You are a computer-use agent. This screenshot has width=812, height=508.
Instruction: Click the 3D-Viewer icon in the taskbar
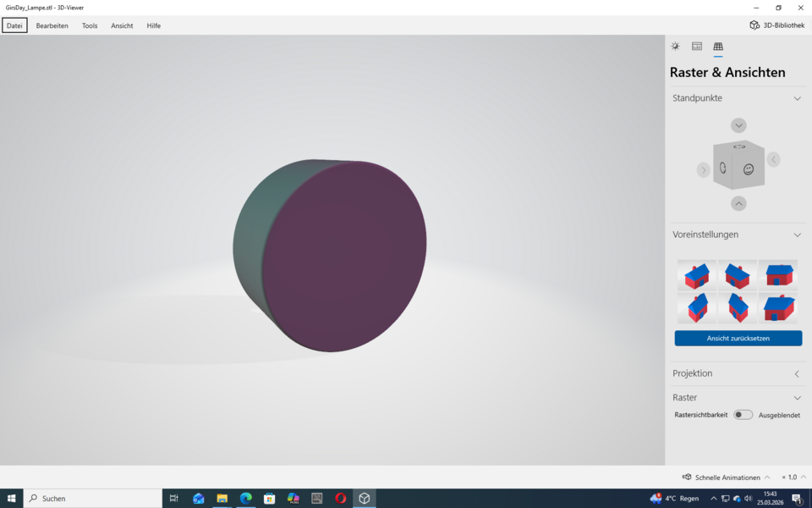364,499
